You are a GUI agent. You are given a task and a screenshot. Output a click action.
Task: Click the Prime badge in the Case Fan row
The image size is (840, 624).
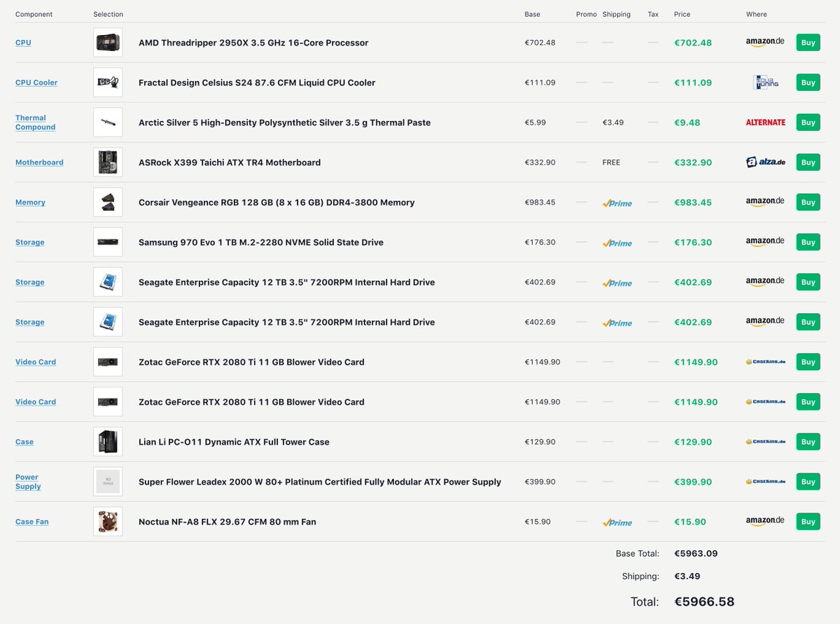pyautogui.click(x=617, y=522)
